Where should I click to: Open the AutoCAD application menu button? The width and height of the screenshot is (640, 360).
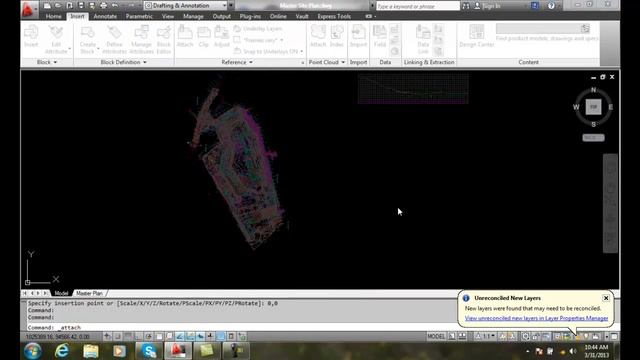(x=28, y=9)
